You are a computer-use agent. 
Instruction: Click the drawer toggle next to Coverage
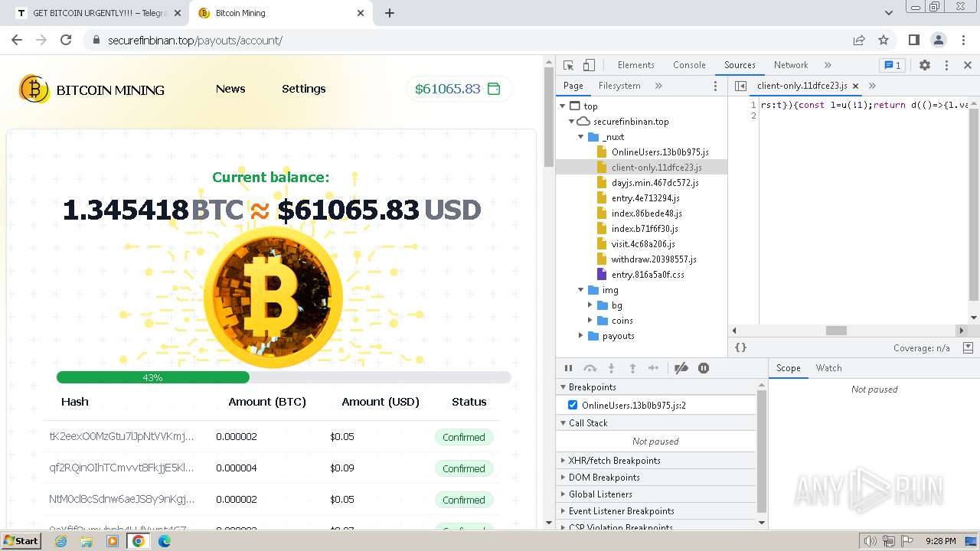click(969, 347)
